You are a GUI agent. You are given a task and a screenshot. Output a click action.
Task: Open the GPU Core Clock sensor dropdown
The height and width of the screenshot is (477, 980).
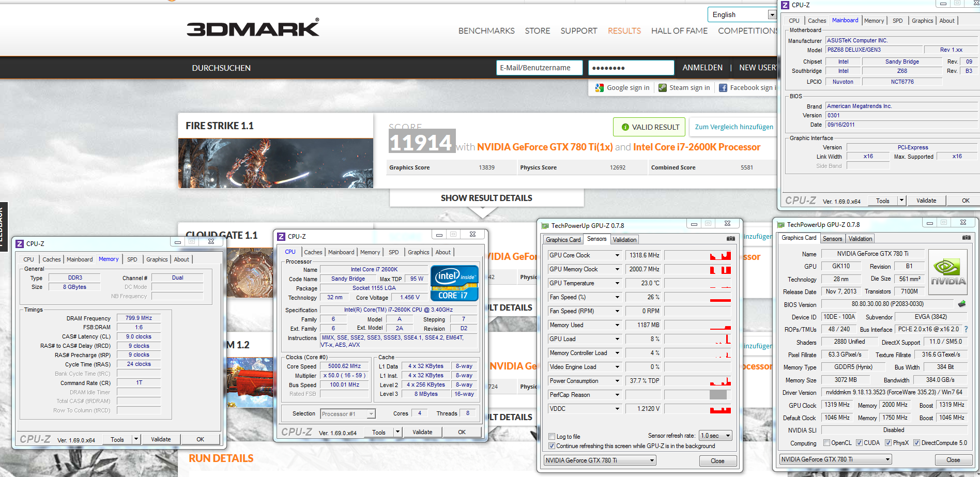point(617,255)
